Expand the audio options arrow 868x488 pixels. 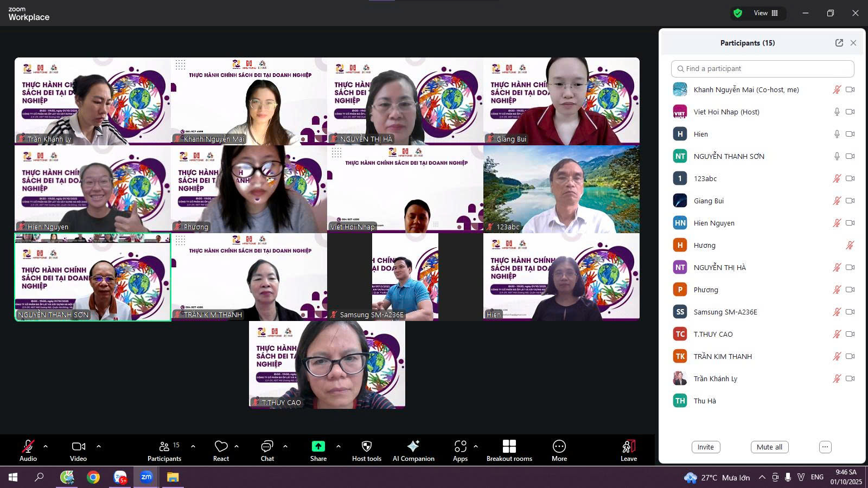[x=46, y=446]
